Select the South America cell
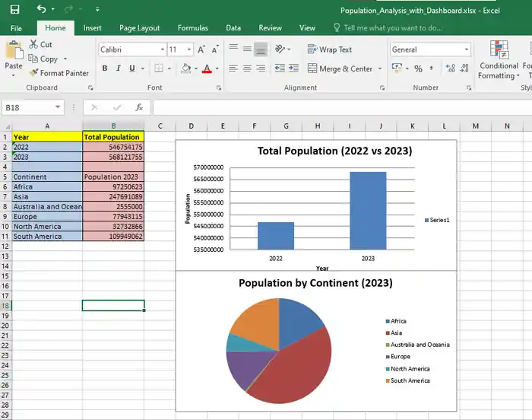Screen dimensions: 532x420 click(47, 236)
